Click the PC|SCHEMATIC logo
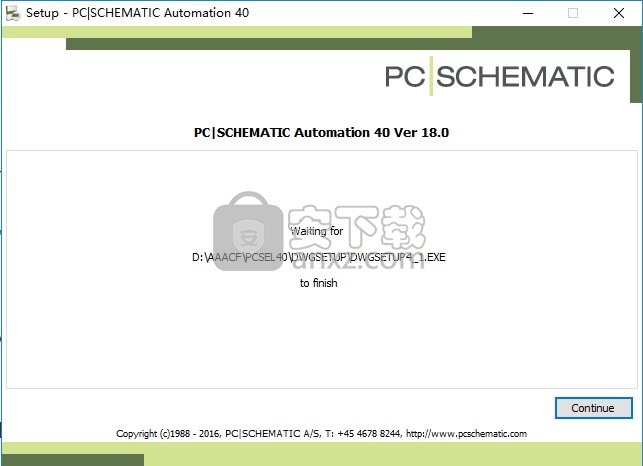Image resolution: width=643 pixels, height=466 pixels. tap(499, 76)
